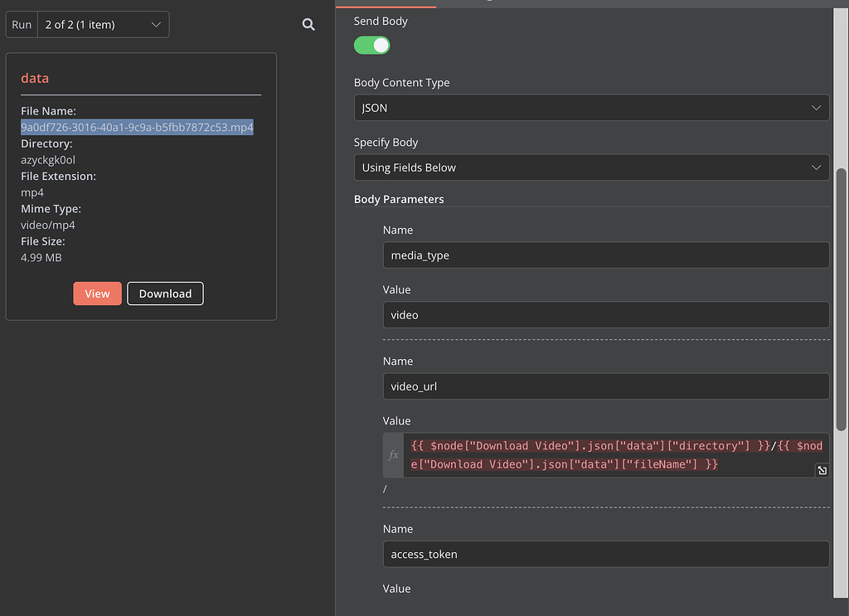Select the access_token name input field
The height and width of the screenshot is (616, 849).
tap(605, 554)
